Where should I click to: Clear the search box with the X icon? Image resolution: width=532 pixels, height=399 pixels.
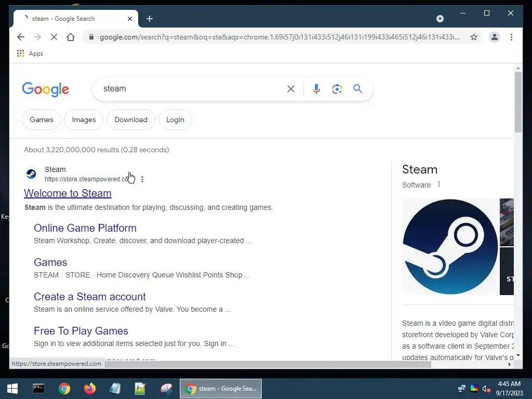(x=291, y=89)
